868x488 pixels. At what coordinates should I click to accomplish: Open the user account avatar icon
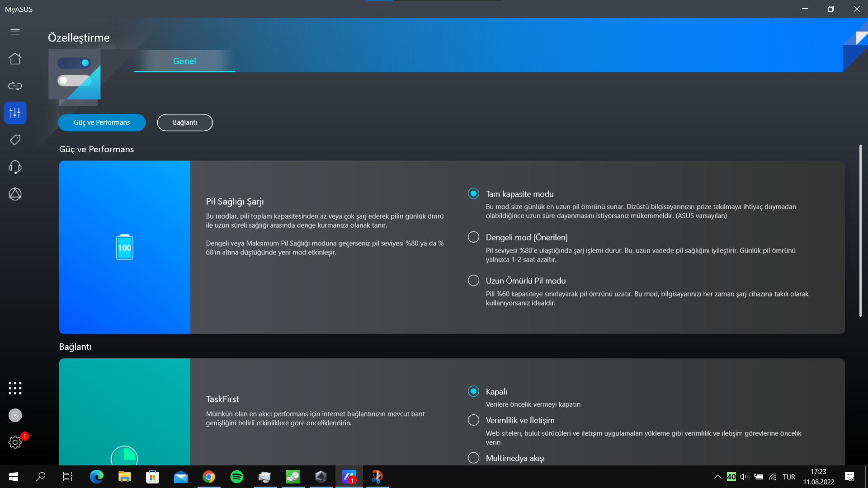(x=15, y=415)
